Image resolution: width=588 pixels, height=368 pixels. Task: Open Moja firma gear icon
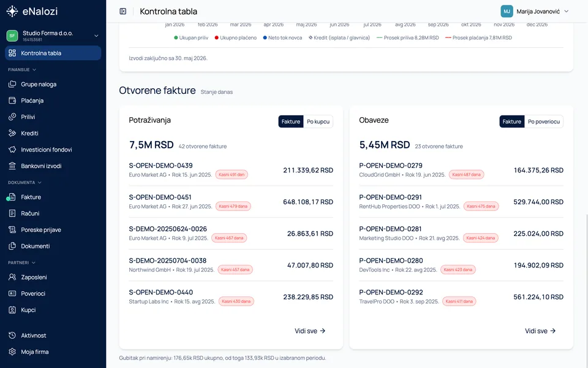[12, 352]
